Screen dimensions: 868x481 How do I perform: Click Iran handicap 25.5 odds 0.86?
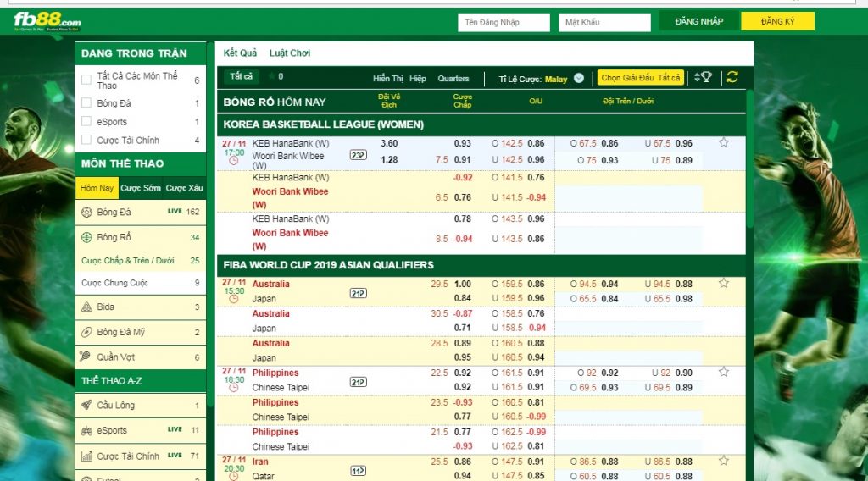463,462
